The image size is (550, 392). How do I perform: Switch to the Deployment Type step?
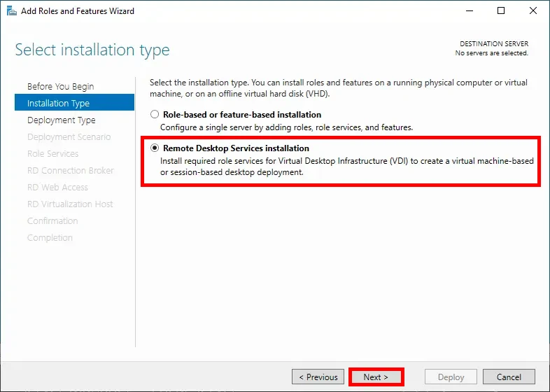click(61, 120)
